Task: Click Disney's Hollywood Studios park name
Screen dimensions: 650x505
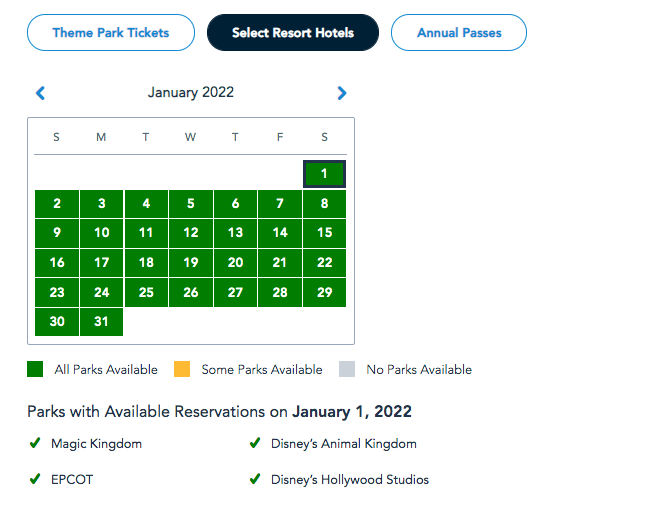Action: [350, 479]
